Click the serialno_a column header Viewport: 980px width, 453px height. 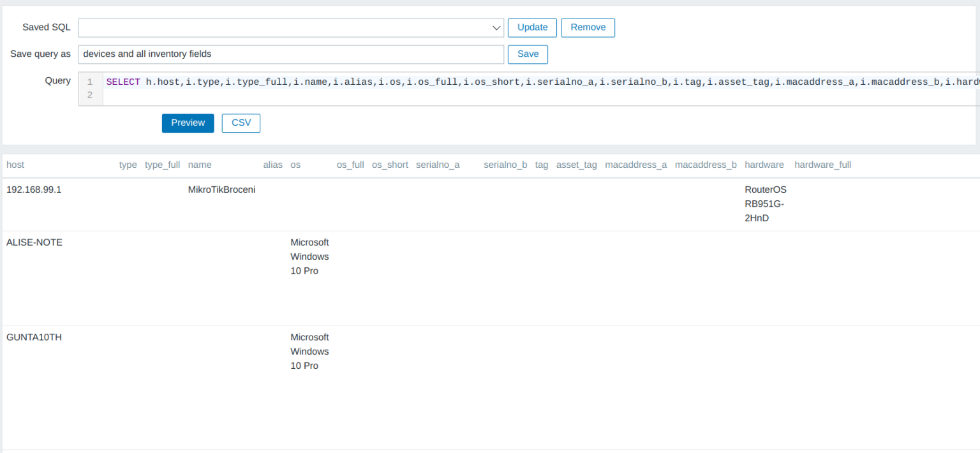[438, 165]
